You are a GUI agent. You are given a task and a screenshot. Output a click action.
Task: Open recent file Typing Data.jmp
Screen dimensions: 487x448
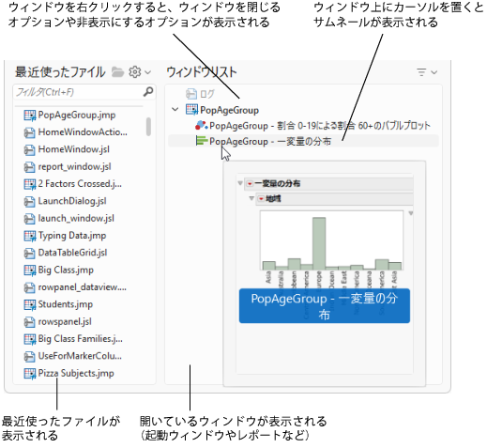click(x=72, y=236)
